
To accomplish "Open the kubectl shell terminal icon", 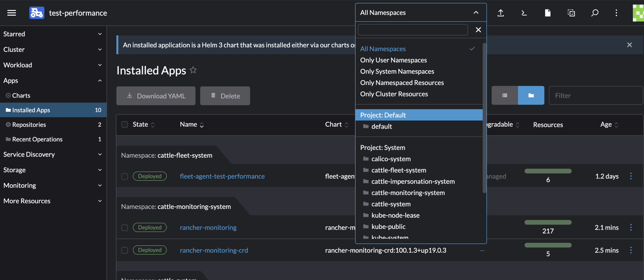I will tap(524, 13).
